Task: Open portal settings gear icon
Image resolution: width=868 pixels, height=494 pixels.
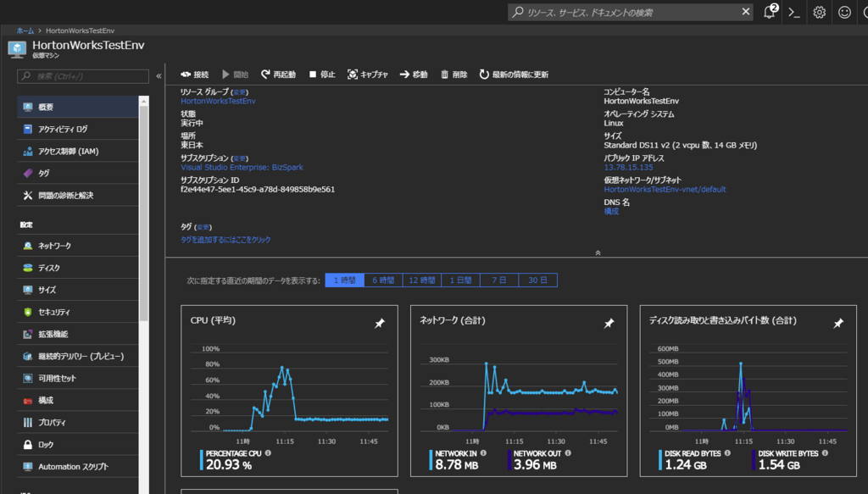Action: pyautogui.click(x=820, y=12)
